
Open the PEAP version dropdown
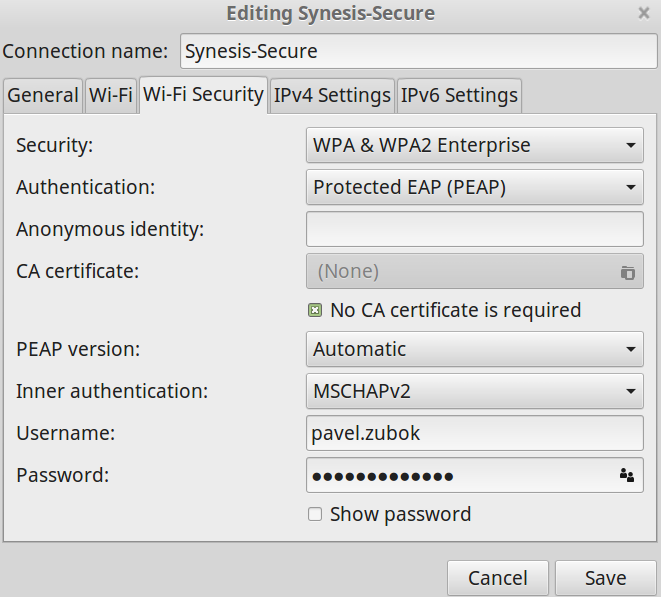click(475, 349)
